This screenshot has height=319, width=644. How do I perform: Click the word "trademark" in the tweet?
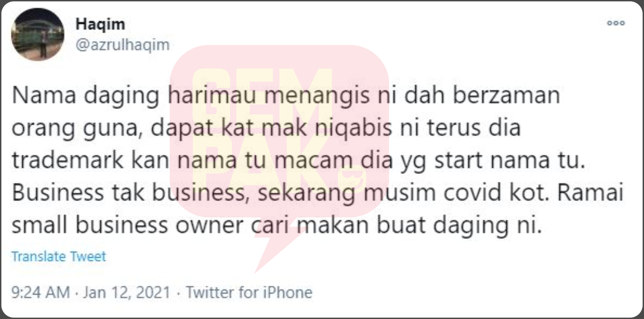point(68,160)
